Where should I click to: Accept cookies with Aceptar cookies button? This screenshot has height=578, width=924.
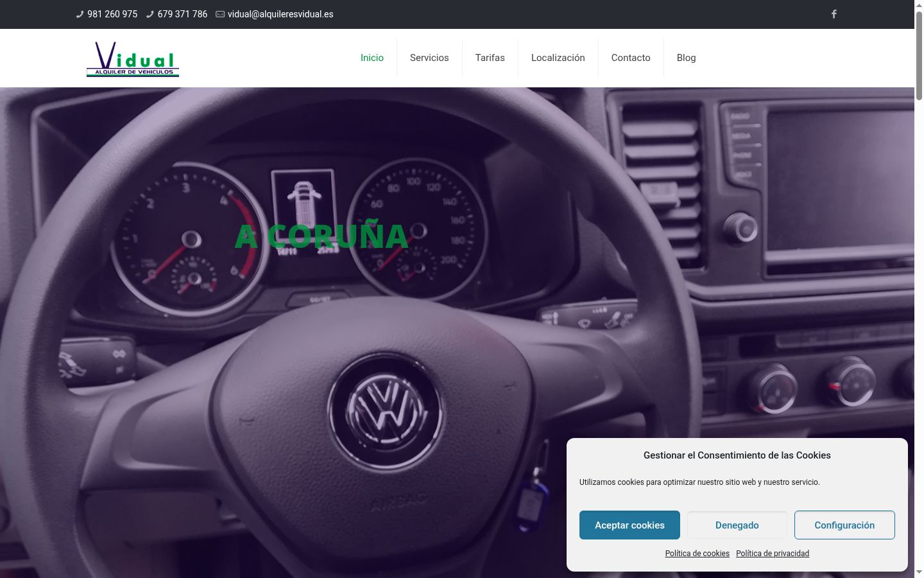tap(629, 525)
